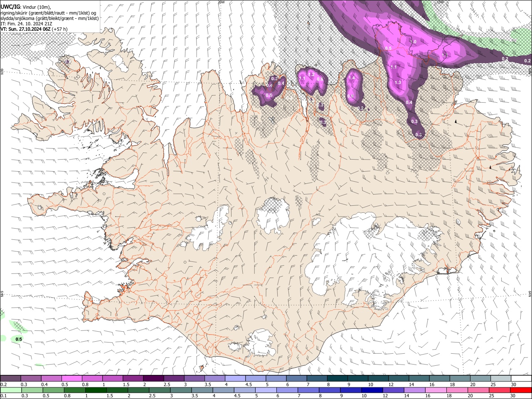Image resolution: width=532 pixels, height=399 pixels.
Task: Click the 1.0 snowfall value on the map
Action: point(413,42)
